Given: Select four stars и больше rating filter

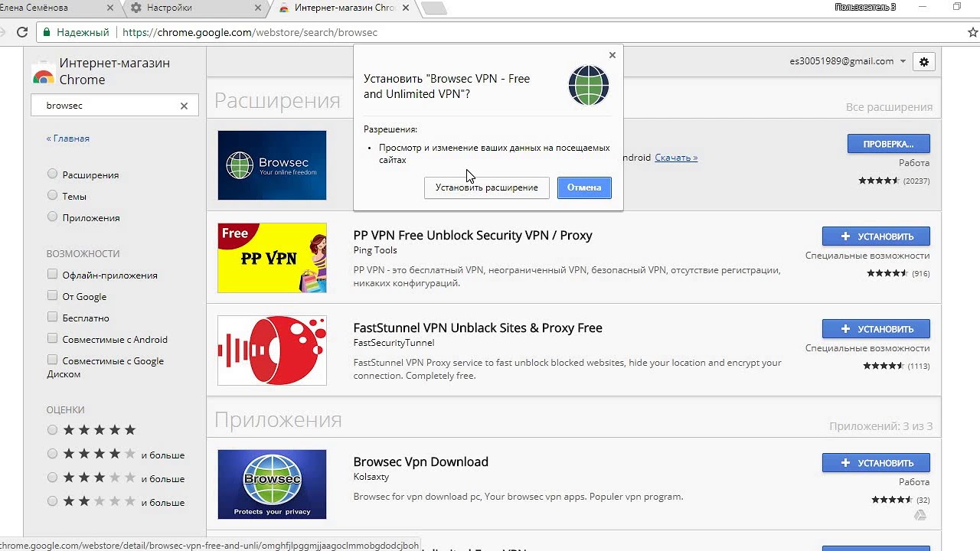Looking at the screenshot, I should coord(52,454).
